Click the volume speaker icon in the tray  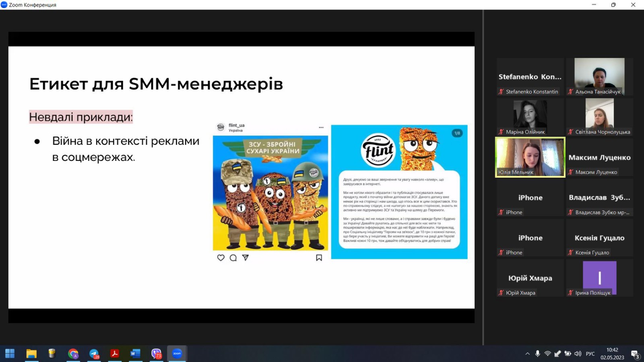tap(578, 354)
